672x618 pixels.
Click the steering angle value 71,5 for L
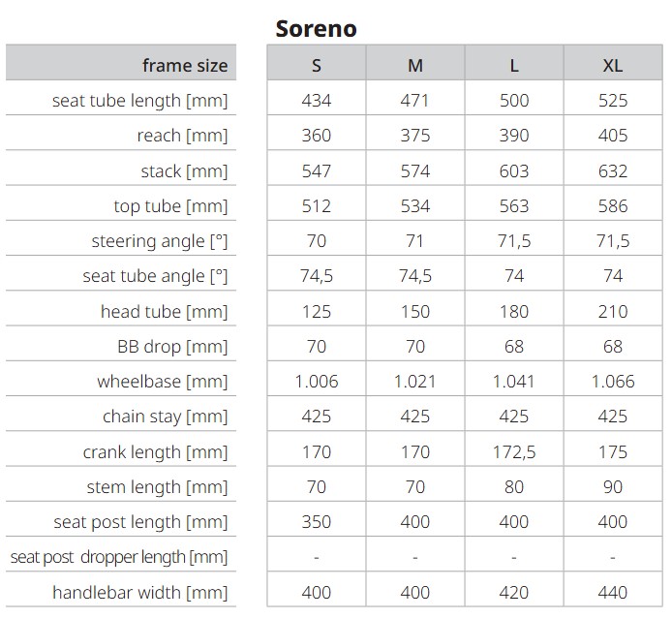click(x=514, y=241)
